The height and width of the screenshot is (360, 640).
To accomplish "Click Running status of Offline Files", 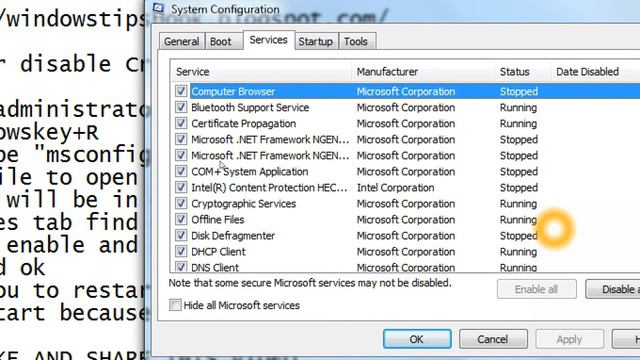I will [x=518, y=220].
